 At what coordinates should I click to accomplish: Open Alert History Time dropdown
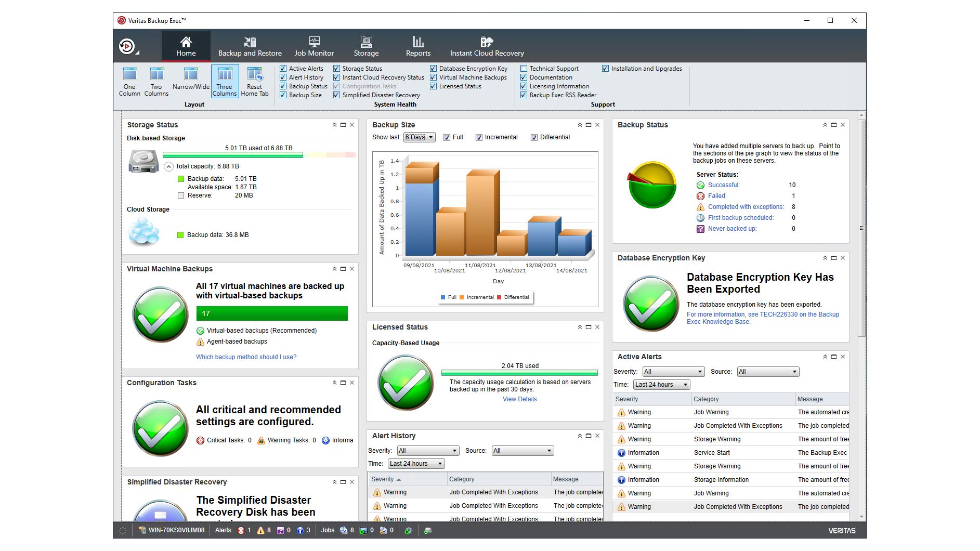pyautogui.click(x=416, y=464)
